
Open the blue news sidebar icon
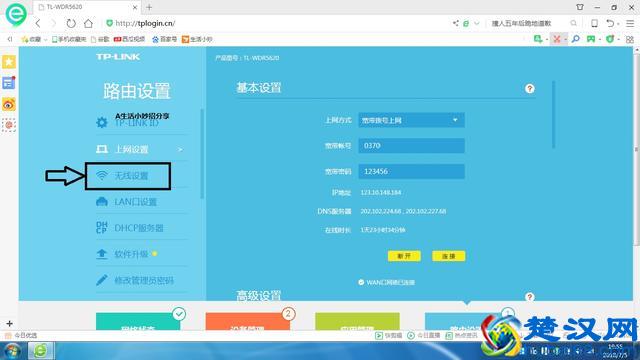[9, 83]
